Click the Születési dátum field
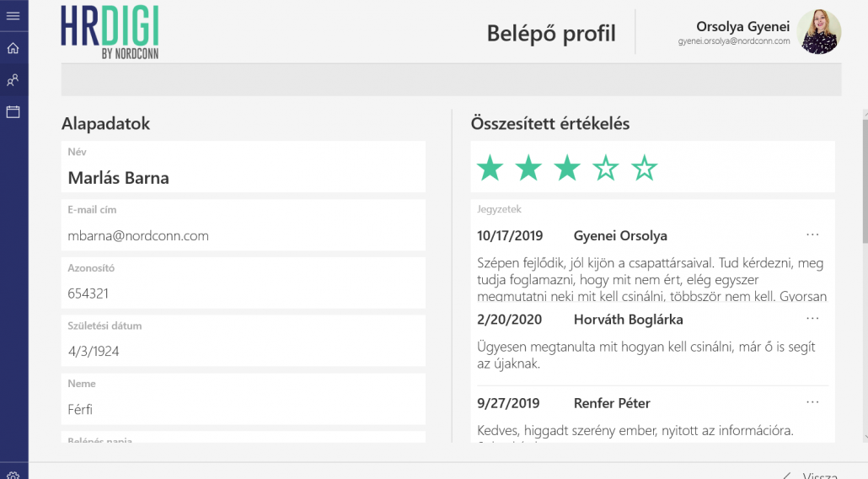The height and width of the screenshot is (479, 868). [243, 351]
